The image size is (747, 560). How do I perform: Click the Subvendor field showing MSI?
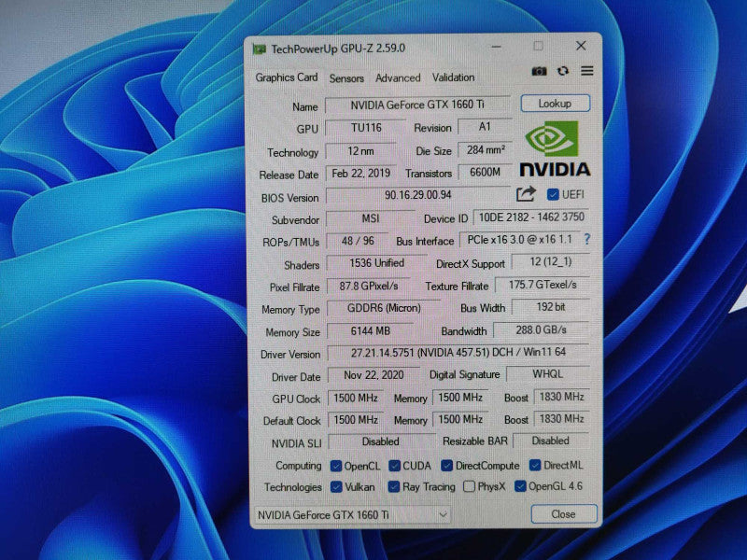coord(370,218)
